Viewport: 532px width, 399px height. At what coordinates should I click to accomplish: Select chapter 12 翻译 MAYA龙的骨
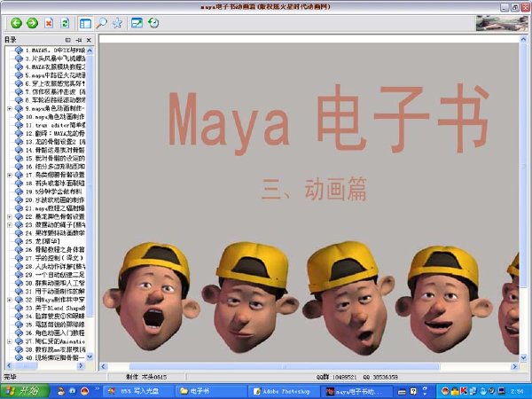(55, 133)
